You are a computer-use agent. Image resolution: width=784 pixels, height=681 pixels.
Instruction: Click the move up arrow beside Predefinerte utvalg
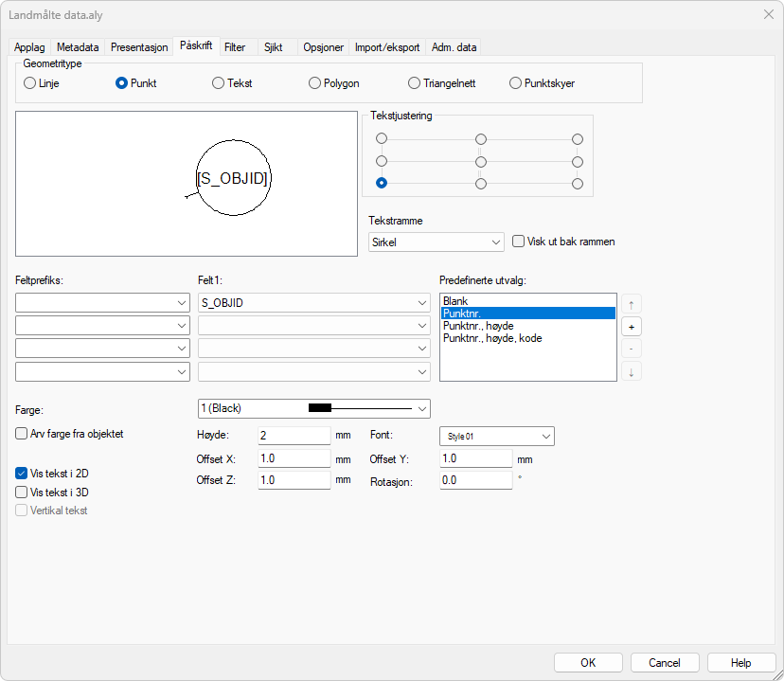tap(631, 304)
